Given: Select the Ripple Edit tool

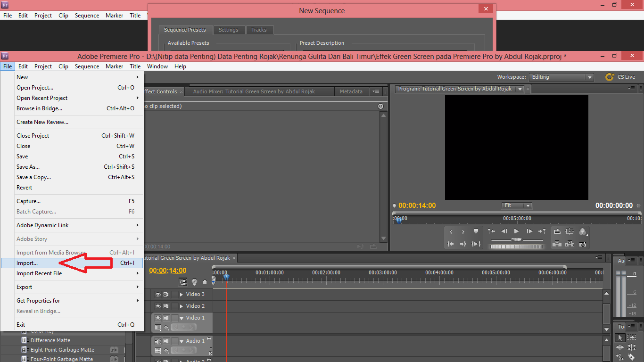Looking at the screenshot, I should pyautogui.click(x=620, y=347).
